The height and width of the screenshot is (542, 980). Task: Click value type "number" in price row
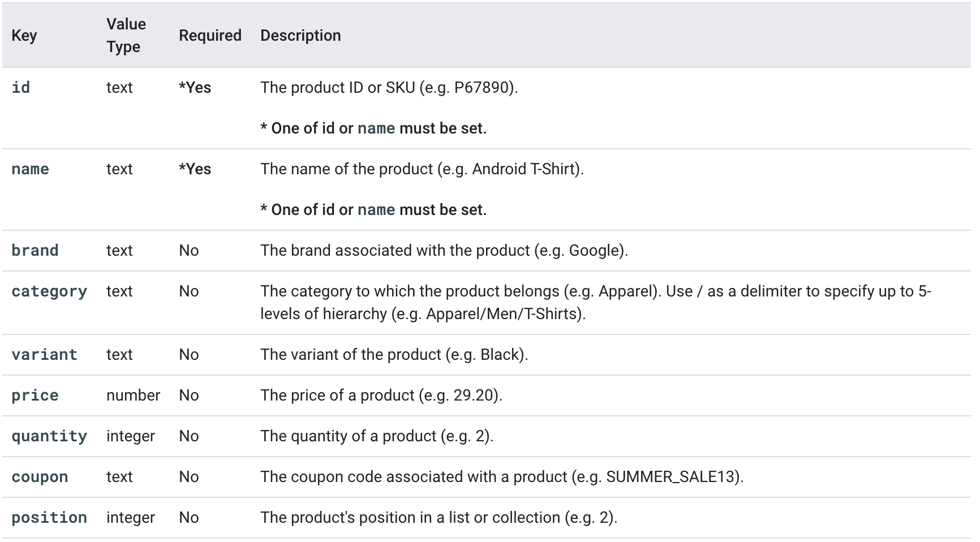(133, 395)
